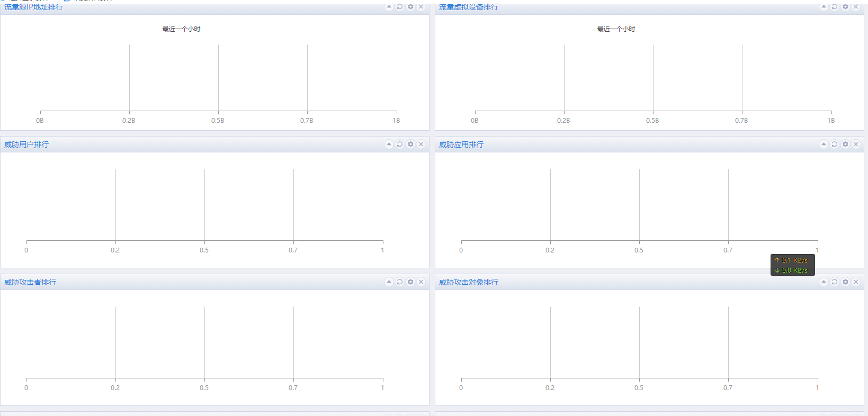Screen dimensions: 868x416
Task: Collapse the 流量虚拟设备排行 panel
Action: coord(824,6)
